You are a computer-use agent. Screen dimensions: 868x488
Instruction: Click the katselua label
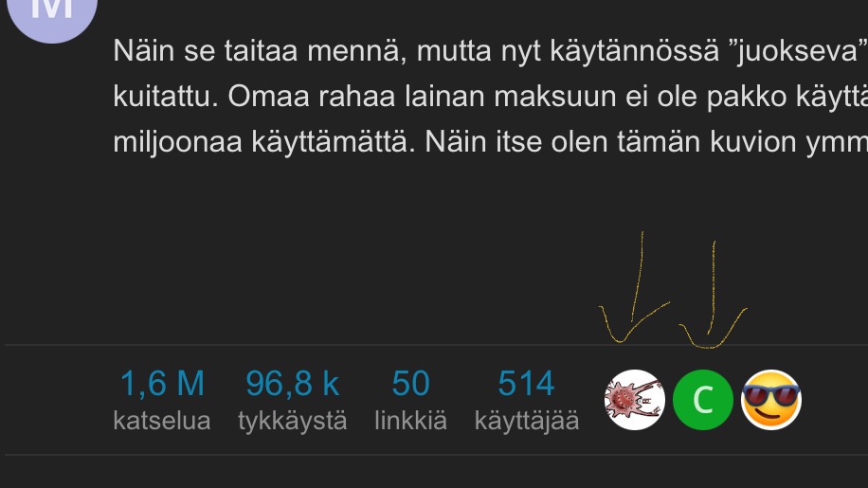162,421
